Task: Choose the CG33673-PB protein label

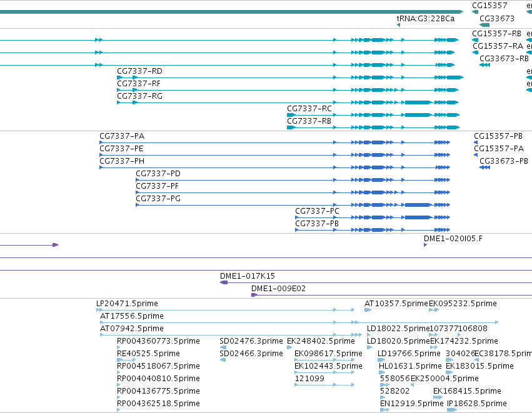Action: 503,161
